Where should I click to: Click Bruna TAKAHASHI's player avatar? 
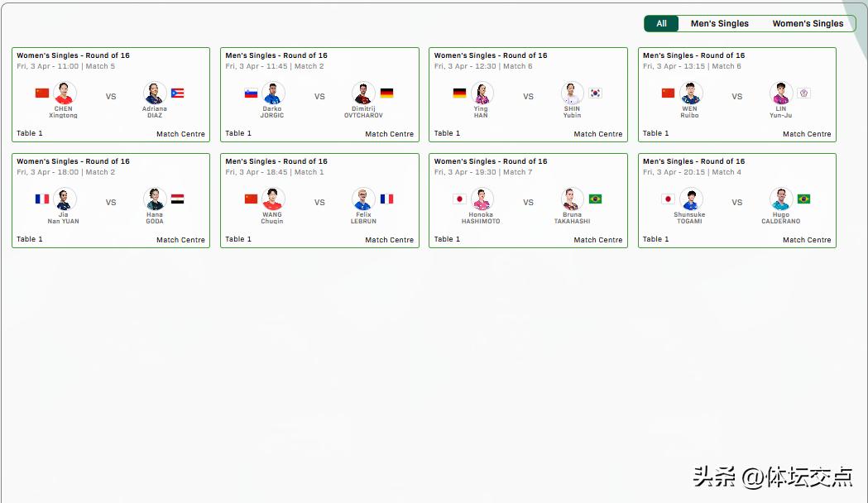572,198
